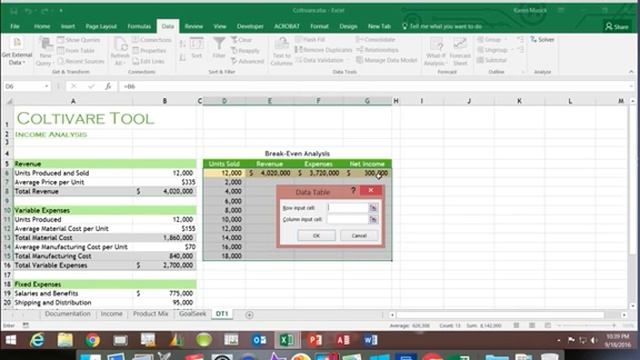This screenshot has height=360, width=640.
Task: Open the File tab
Action: pos(15,26)
